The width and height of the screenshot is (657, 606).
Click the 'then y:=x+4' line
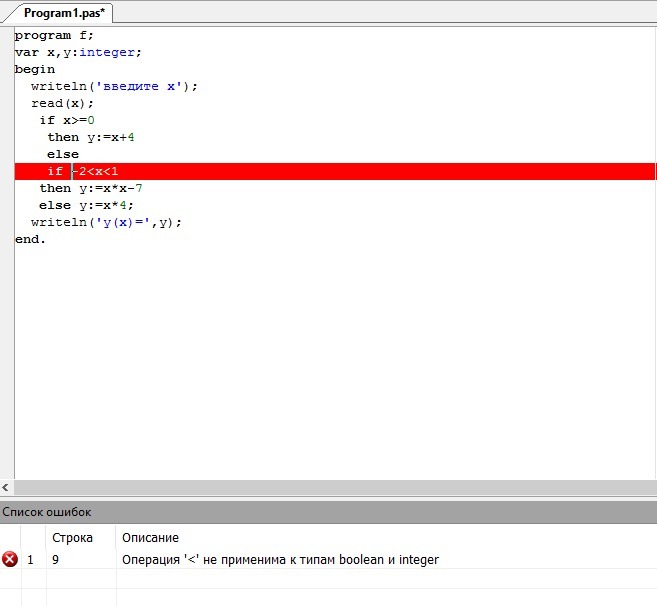tap(90, 137)
